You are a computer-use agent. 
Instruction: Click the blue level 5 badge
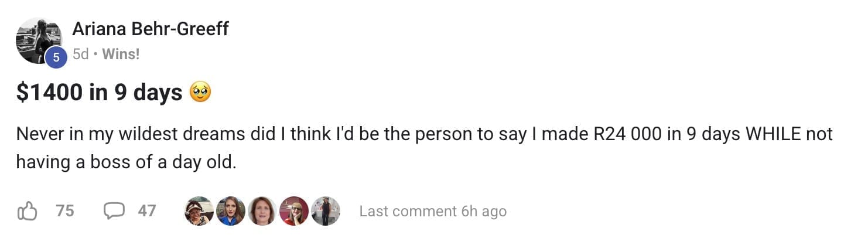tap(56, 57)
